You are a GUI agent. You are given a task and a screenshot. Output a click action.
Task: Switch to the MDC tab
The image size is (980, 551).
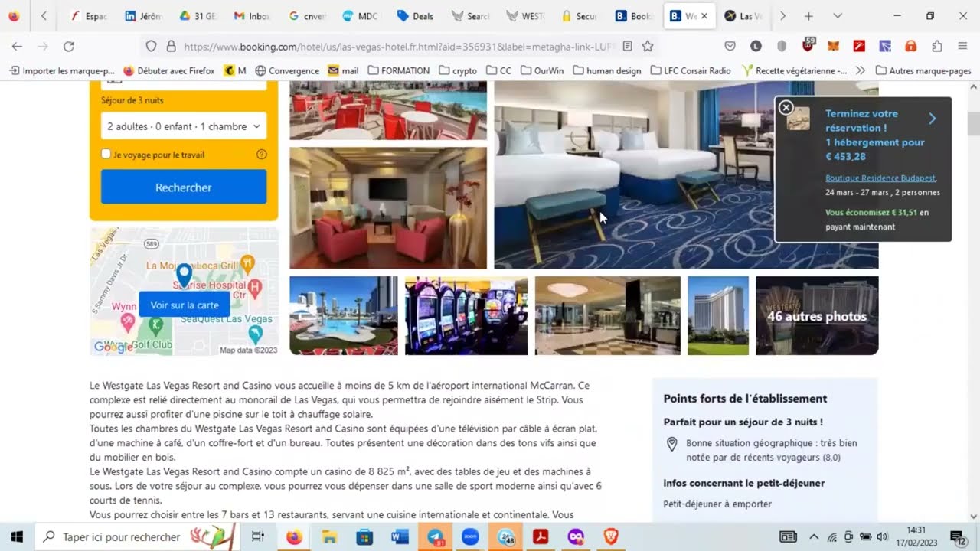(361, 16)
